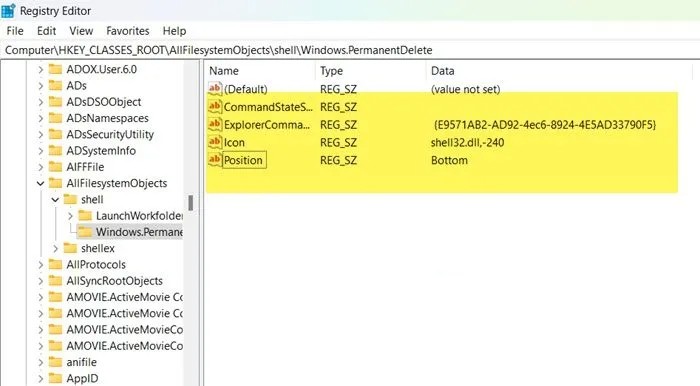Click the {E9571AB2-AD92...} GUID data cell
The height and width of the screenshot is (386, 700).
(x=545, y=125)
